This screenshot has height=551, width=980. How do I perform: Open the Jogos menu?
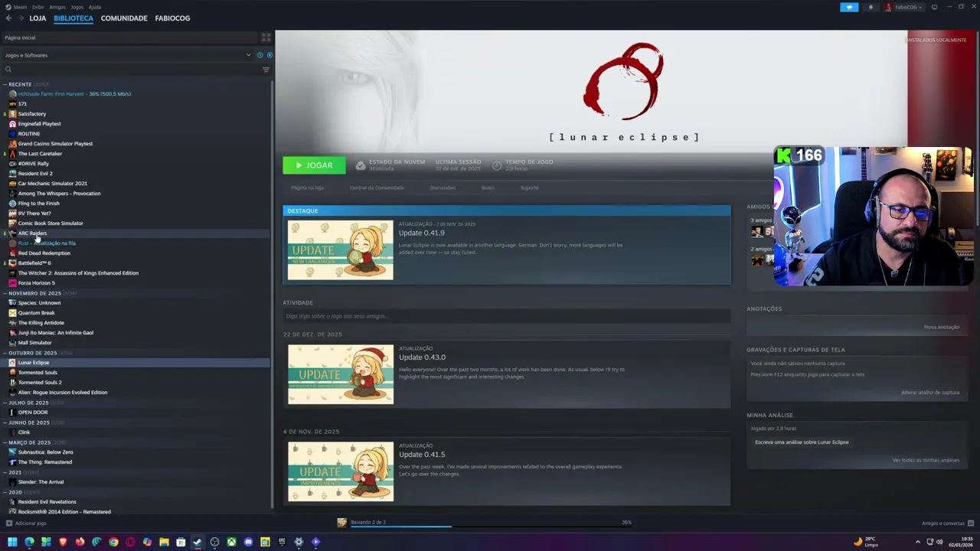coord(77,7)
